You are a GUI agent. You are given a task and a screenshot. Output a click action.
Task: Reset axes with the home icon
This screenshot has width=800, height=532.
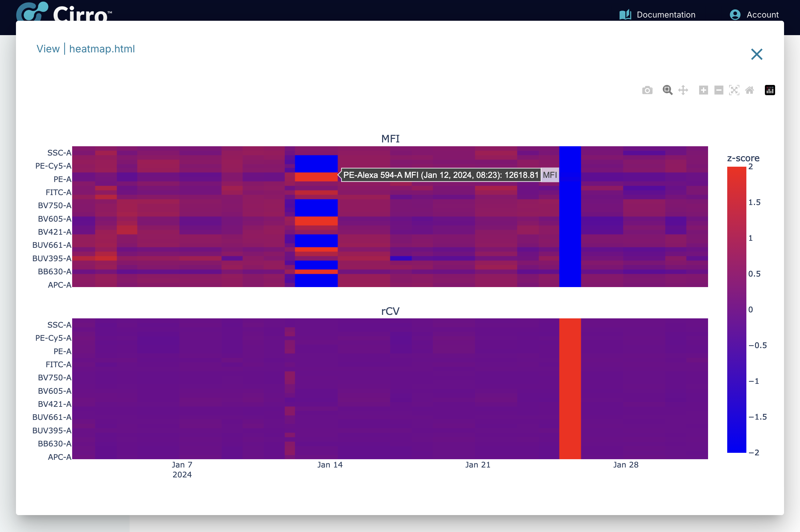pyautogui.click(x=750, y=90)
